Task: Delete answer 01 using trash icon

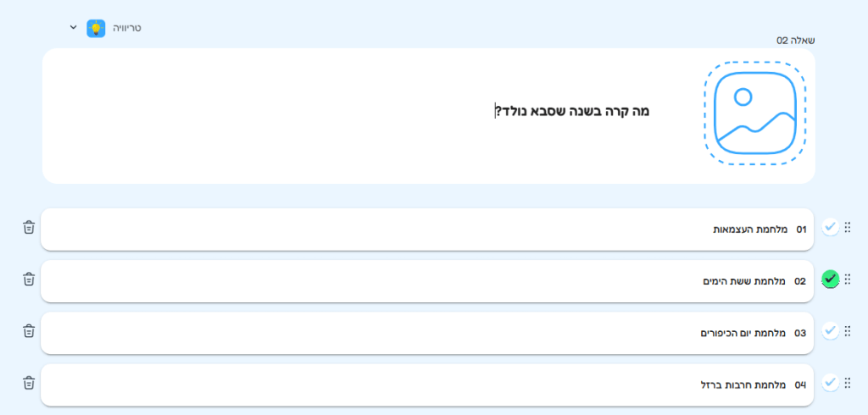Action: pyautogui.click(x=29, y=227)
